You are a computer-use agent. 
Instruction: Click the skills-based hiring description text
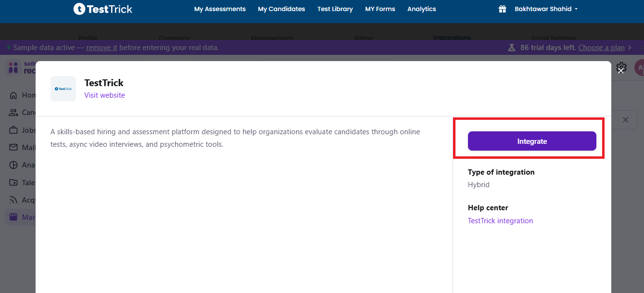click(235, 138)
